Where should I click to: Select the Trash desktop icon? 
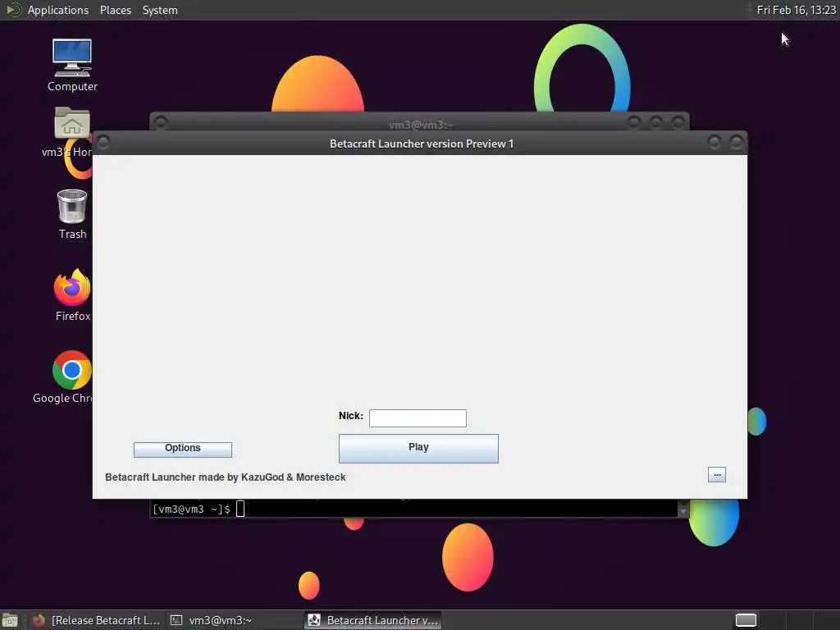[72, 214]
